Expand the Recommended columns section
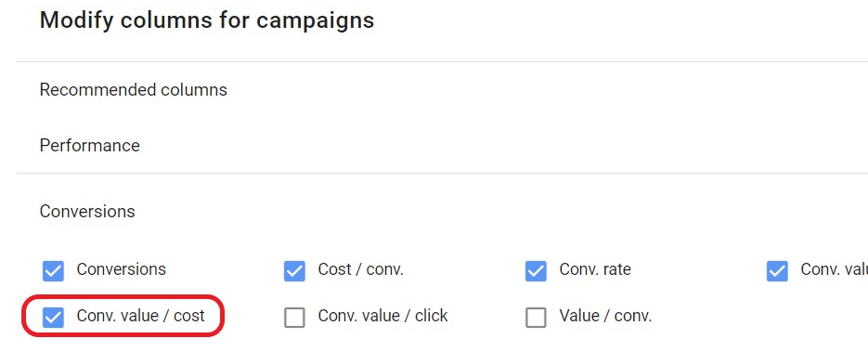This screenshot has width=868, height=352. [134, 90]
